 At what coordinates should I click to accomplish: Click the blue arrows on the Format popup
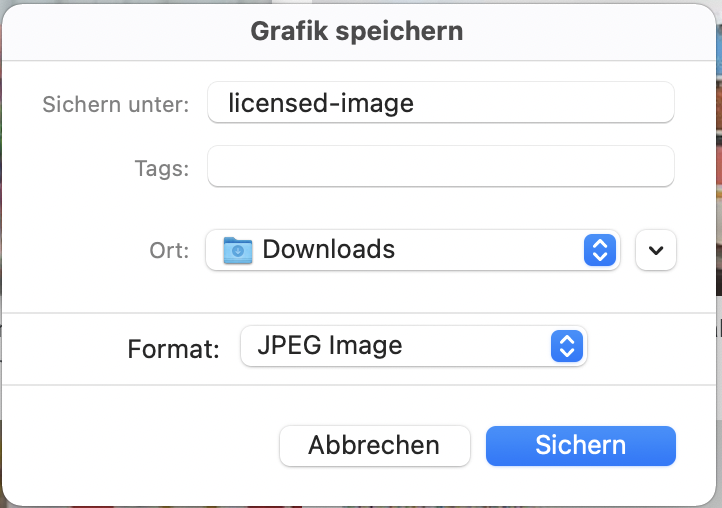coord(566,347)
